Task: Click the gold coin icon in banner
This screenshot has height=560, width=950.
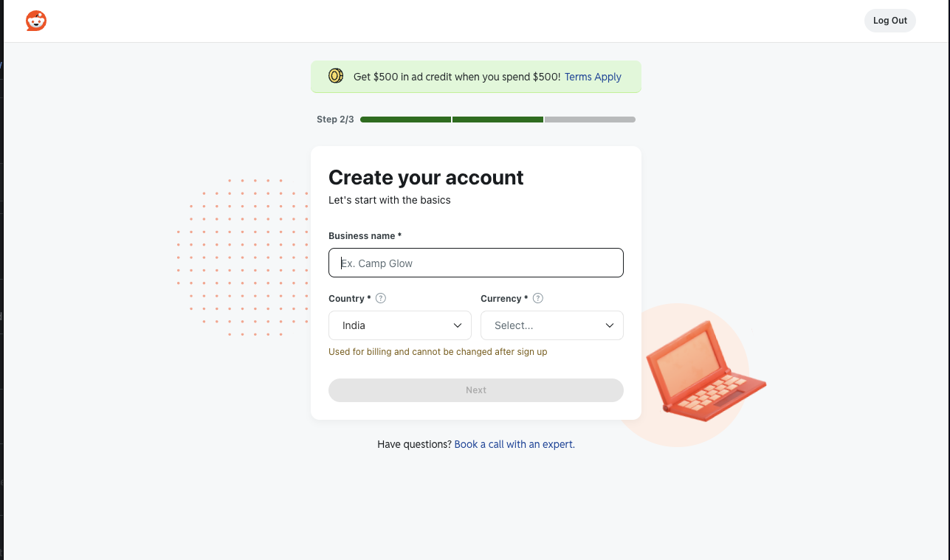Action: [336, 76]
